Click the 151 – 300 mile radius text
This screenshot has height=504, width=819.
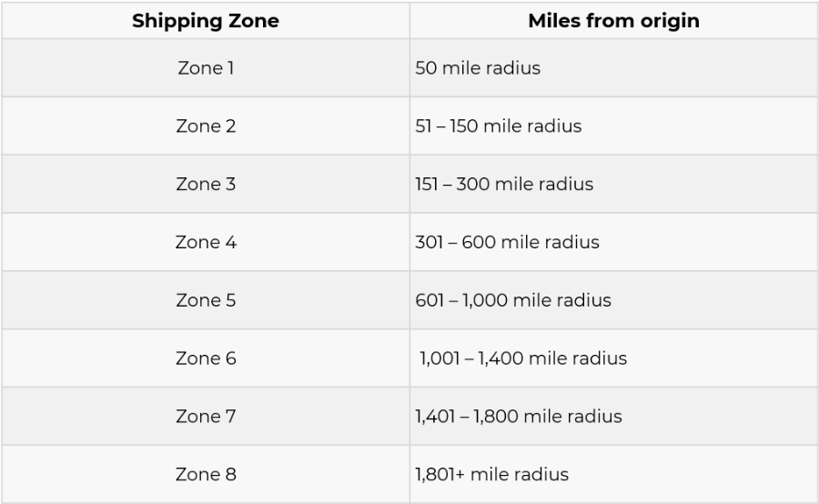point(504,185)
